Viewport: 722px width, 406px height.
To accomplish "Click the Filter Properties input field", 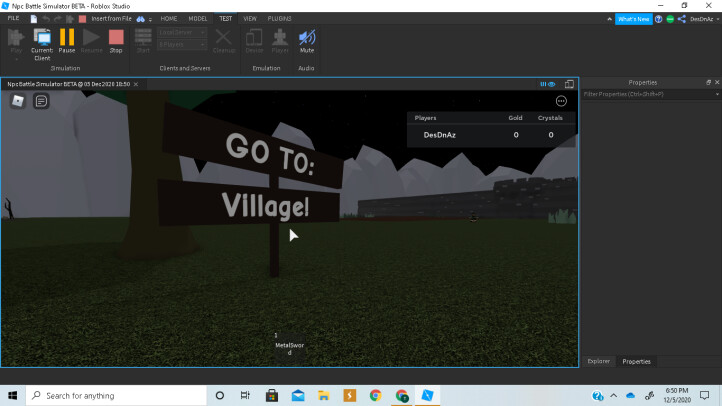I will [x=648, y=94].
